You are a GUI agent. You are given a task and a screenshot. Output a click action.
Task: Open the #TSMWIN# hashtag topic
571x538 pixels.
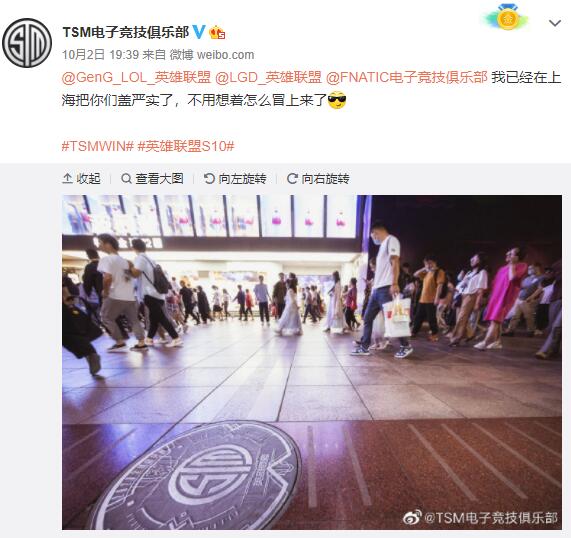point(98,146)
